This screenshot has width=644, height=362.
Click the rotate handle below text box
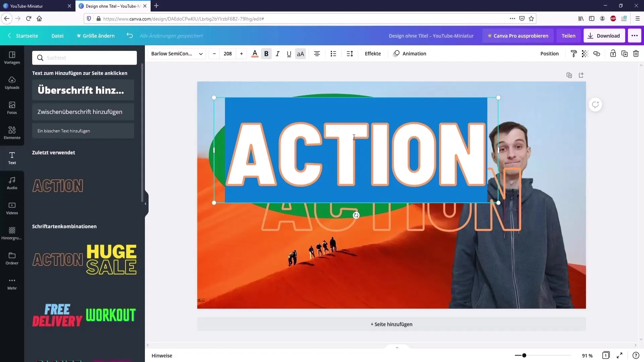[x=356, y=216]
